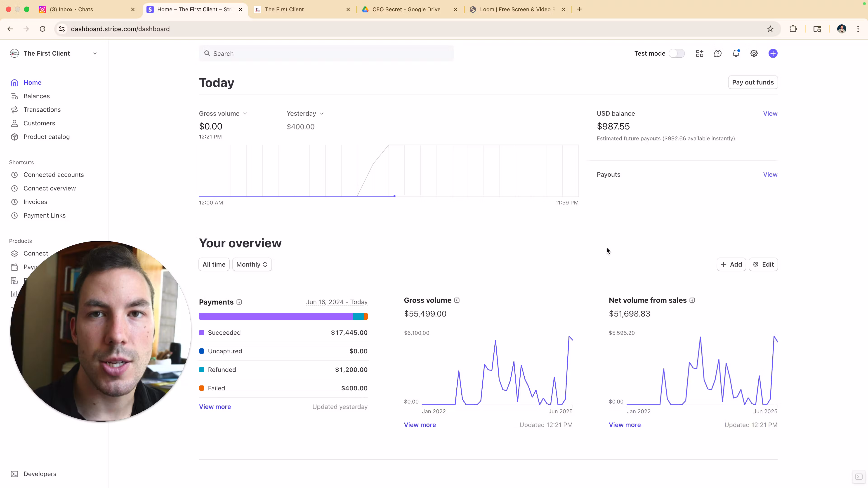Toggle Test mode switch
868x488 pixels.
(676, 53)
